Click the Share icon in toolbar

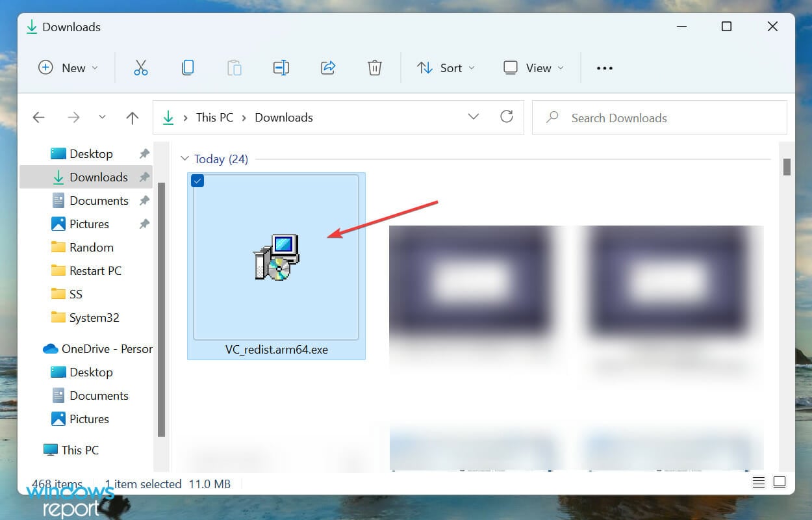pos(328,68)
